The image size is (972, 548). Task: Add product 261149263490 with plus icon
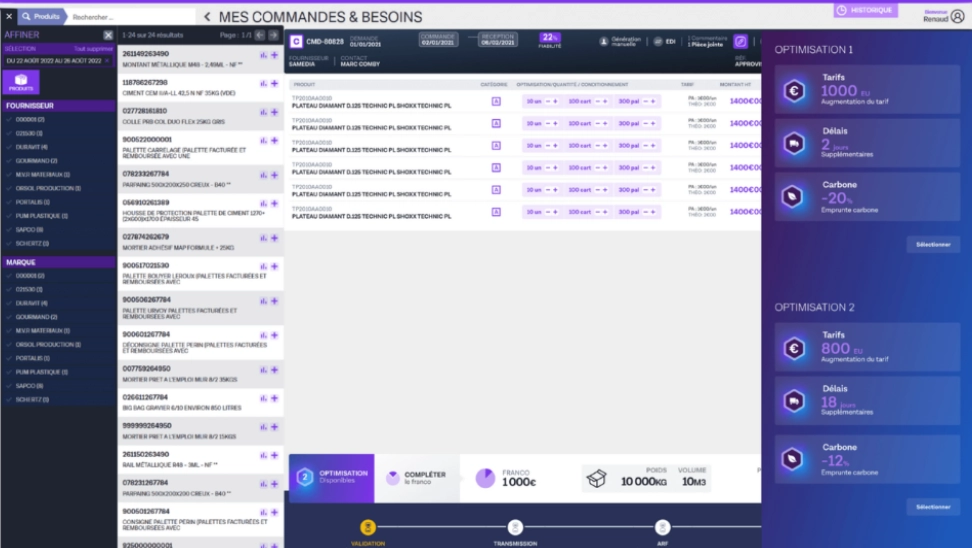coord(275,55)
